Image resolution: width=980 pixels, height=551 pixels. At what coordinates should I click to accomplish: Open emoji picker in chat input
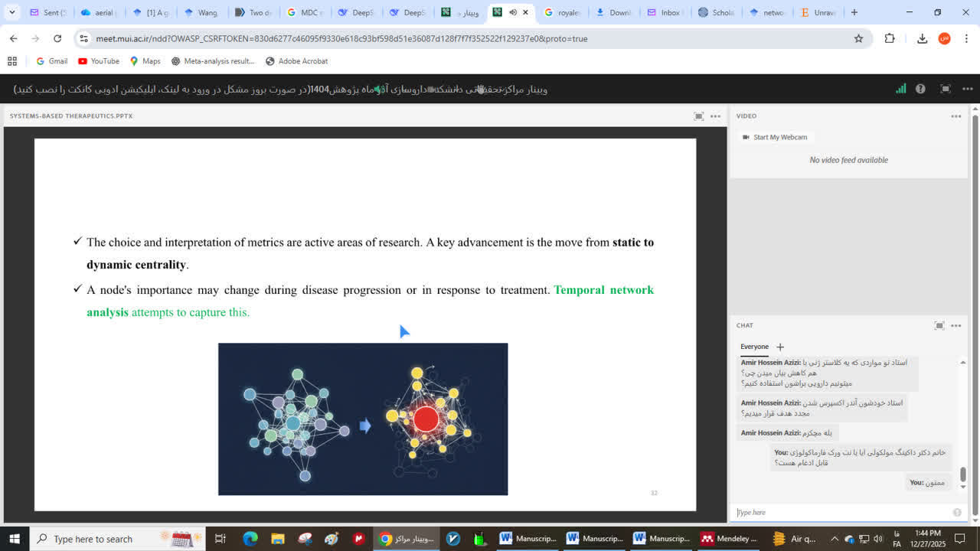pos(957,513)
